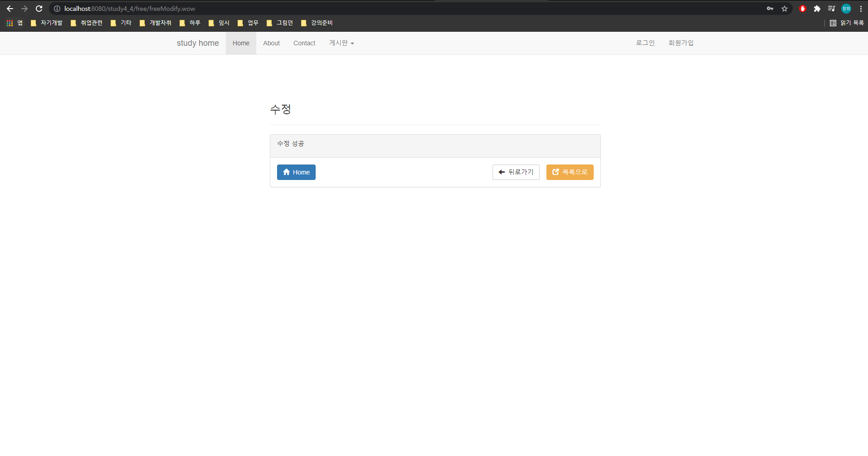Go back with browser back arrow

tap(10, 9)
